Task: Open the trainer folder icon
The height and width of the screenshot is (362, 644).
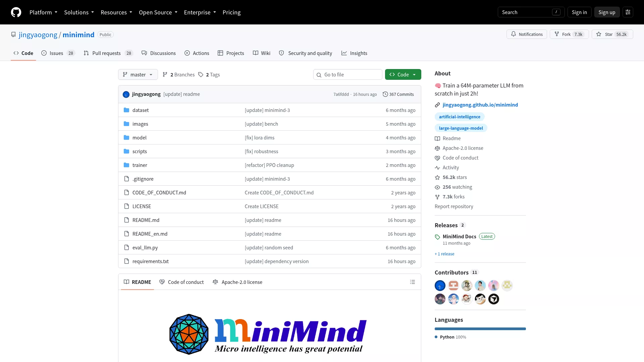Action: [x=126, y=165]
